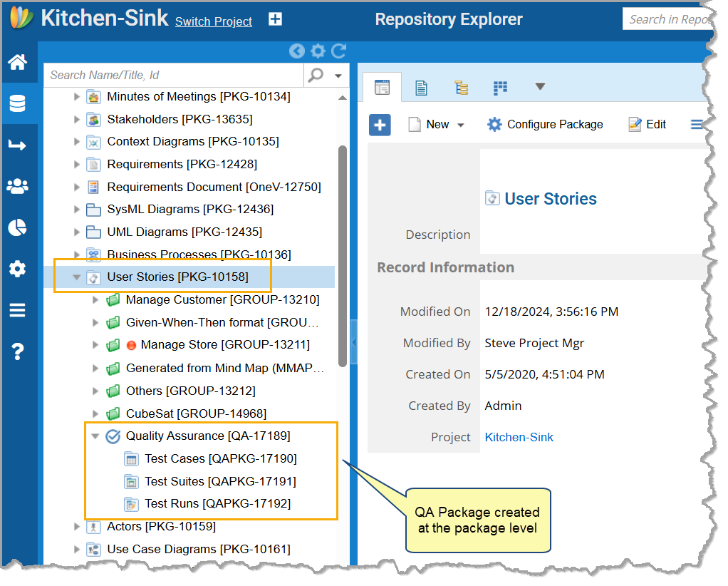
Task: Click the Search in Repository field
Action: point(667,19)
